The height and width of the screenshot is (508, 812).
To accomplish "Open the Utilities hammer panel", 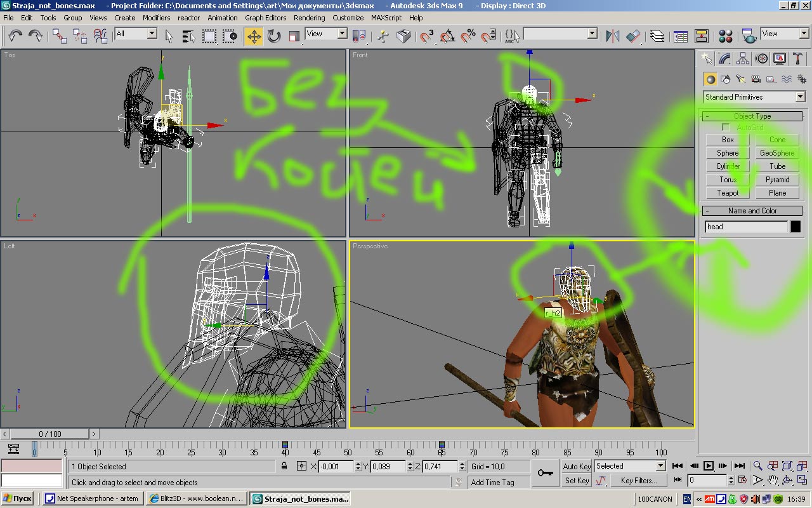I will (798, 58).
